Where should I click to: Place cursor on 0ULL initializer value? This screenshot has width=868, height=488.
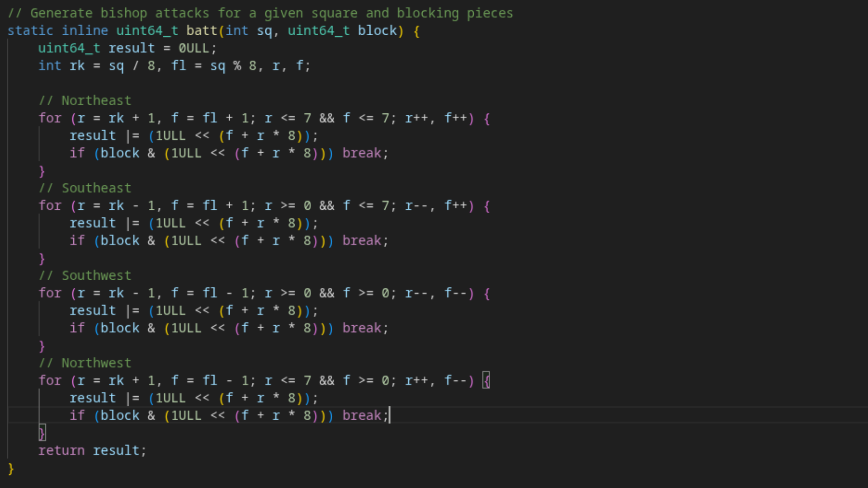click(193, 48)
